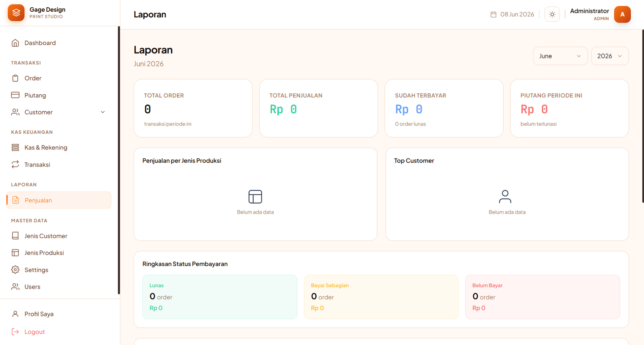Open Jenis Produksi in Master Data
This screenshot has width=644, height=345.
click(x=59, y=253)
